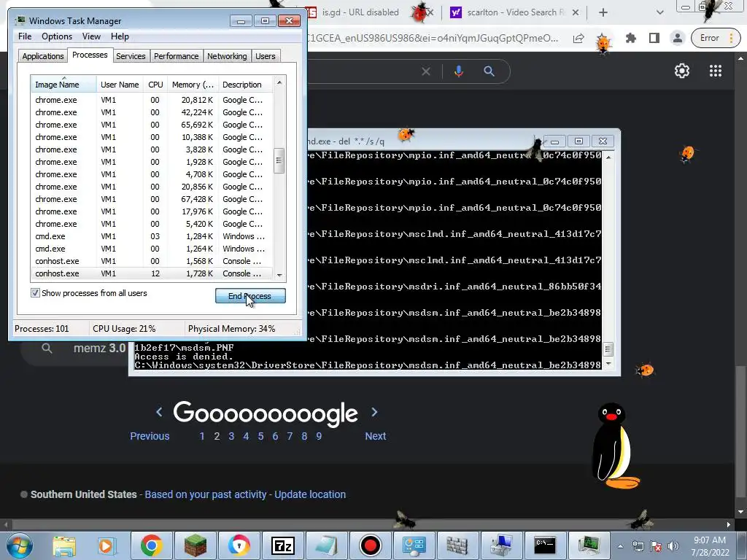This screenshot has height=560, width=747.
Task: Open Chrome profile avatar icon
Action: pyautogui.click(x=677, y=38)
